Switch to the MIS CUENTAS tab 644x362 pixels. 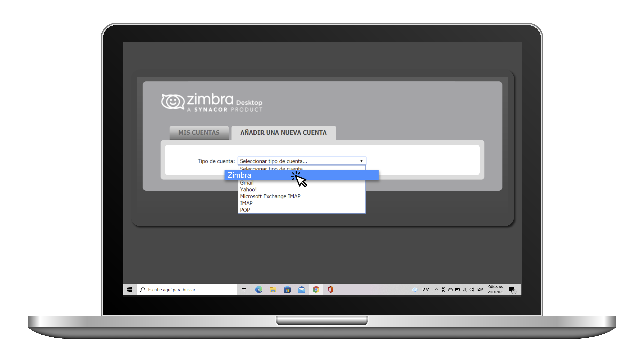coord(199,133)
